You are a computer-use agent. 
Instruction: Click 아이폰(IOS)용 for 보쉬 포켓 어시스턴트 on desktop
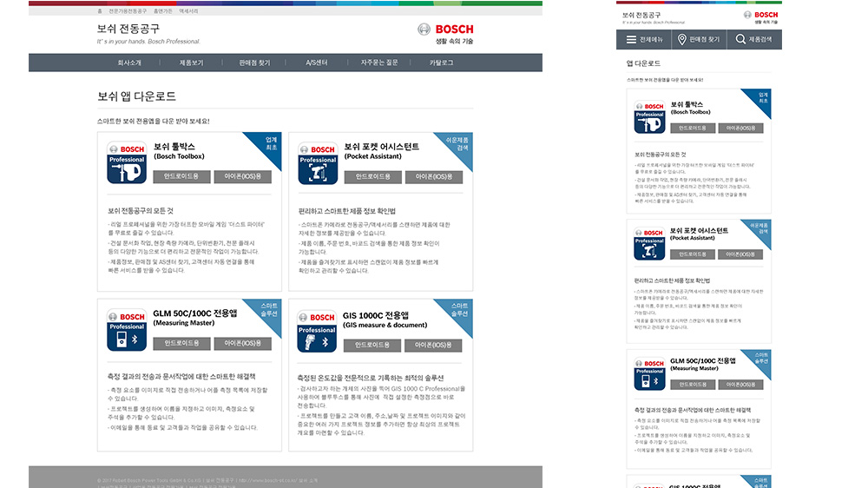pos(434,177)
